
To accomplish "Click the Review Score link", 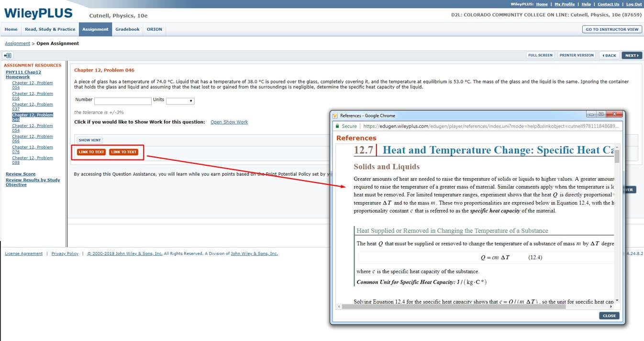I will 21,174.
